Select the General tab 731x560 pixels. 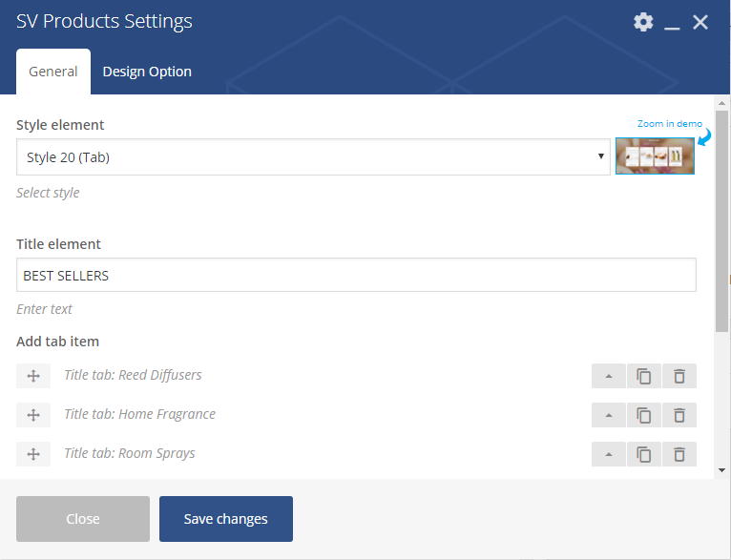coord(53,72)
